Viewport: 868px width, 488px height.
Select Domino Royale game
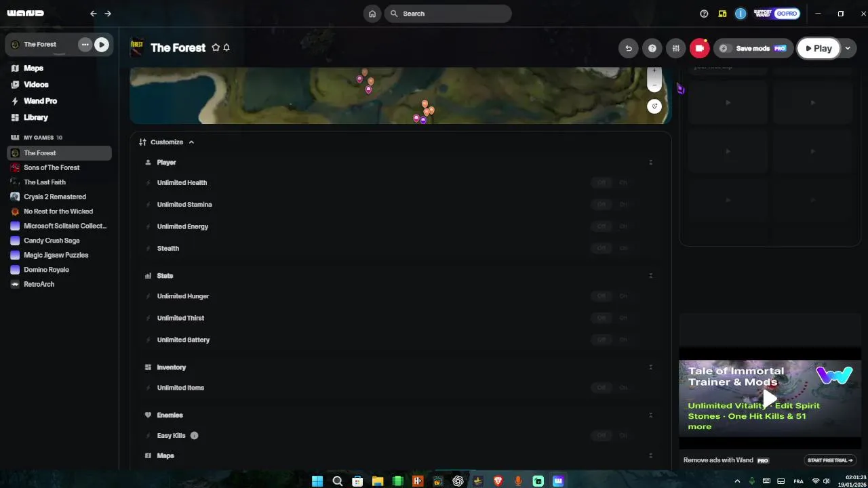[x=59, y=270]
